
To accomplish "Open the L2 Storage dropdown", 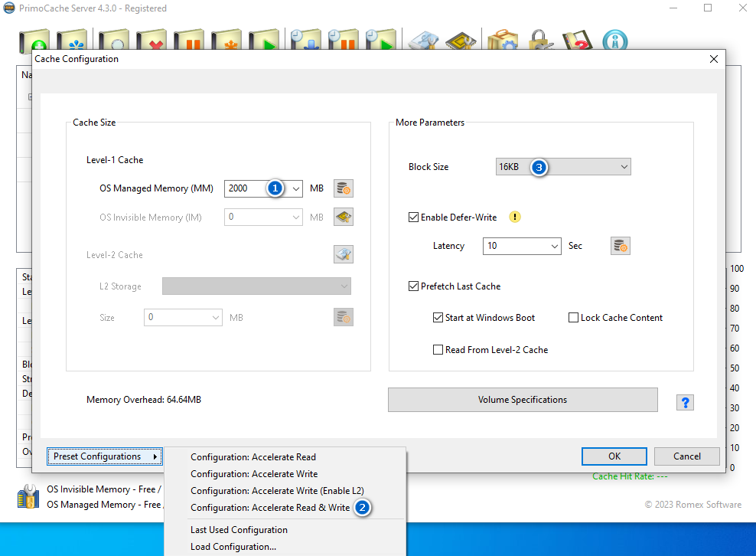I will [x=256, y=286].
